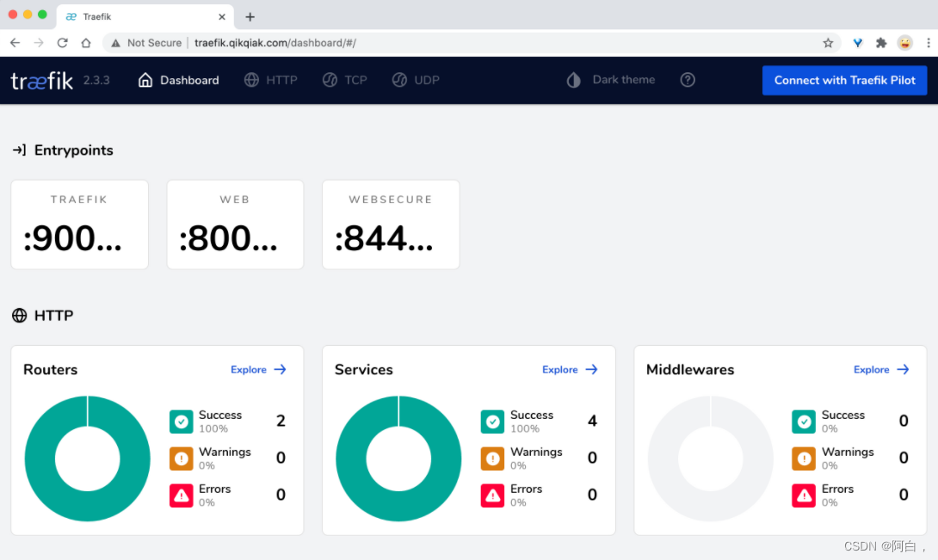Open the browser extensions puzzle icon

click(x=881, y=42)
